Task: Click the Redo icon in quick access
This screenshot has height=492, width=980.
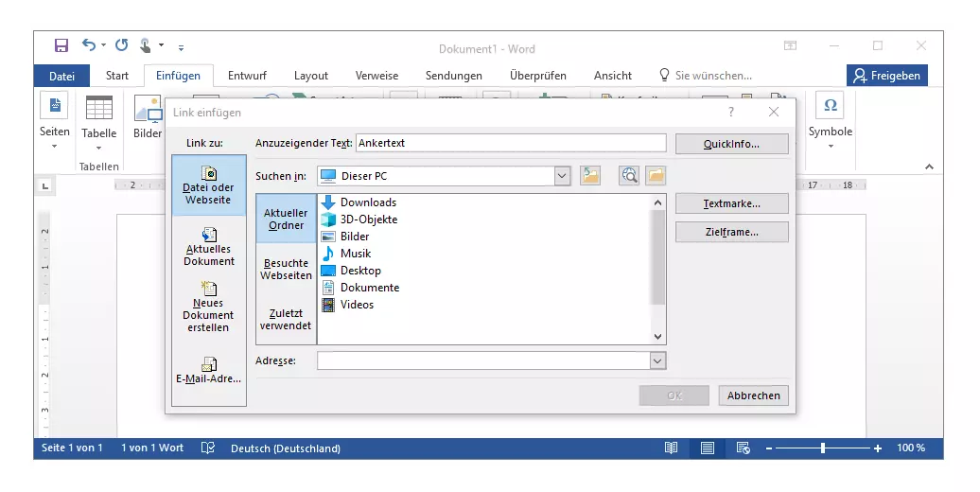Action: pos(121,45)
